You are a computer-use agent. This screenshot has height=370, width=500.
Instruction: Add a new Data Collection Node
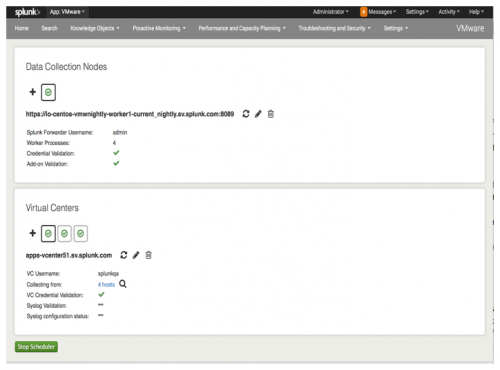(32, 92)
